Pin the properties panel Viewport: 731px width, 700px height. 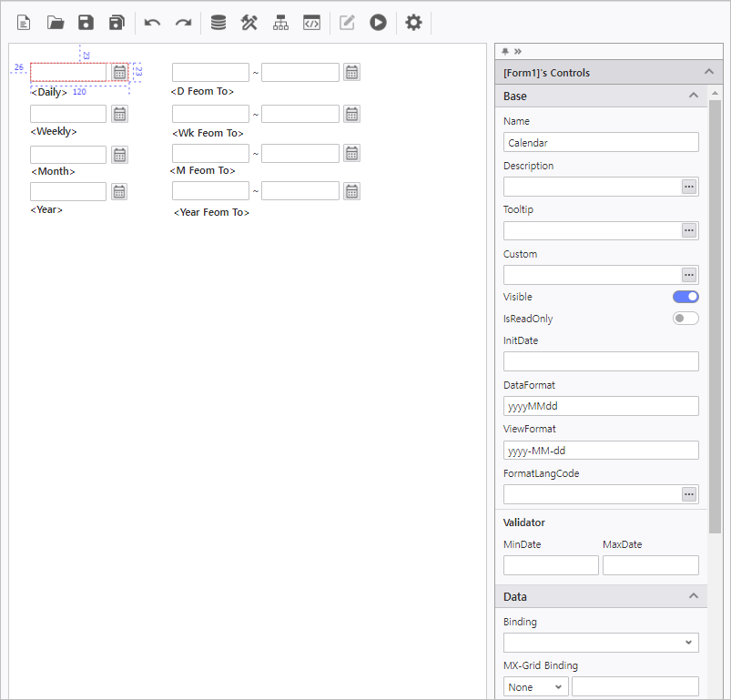[x=505, y=51]
